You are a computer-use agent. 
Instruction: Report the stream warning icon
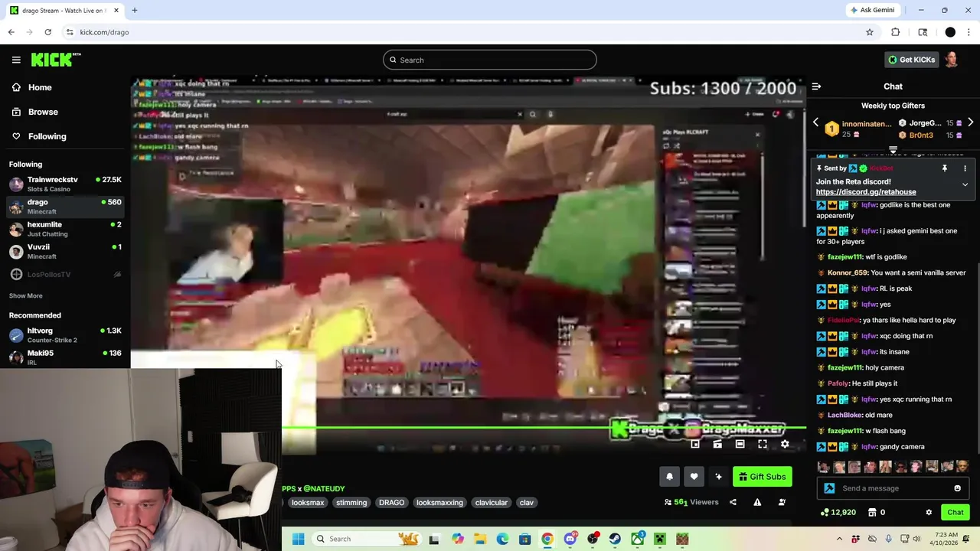tap(757, 502)
